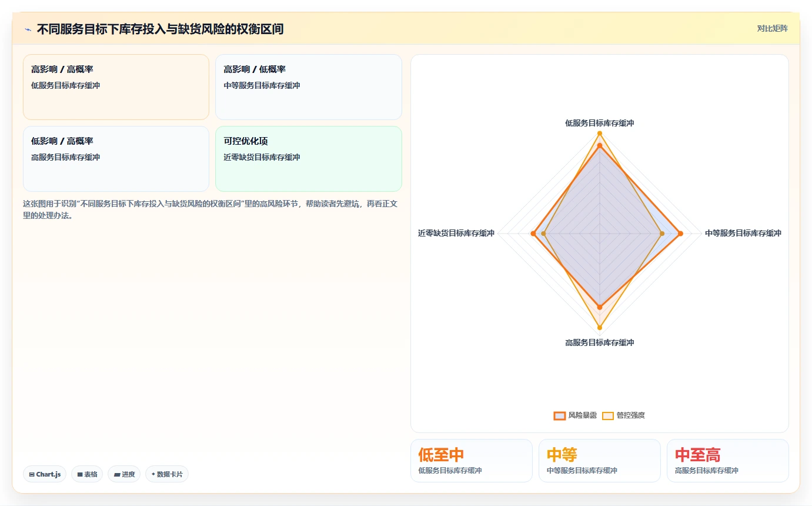Click the bottom orange 风险暴露 data point
The height and width of the screenshot is (506, 812).
(x=600, y=307)
